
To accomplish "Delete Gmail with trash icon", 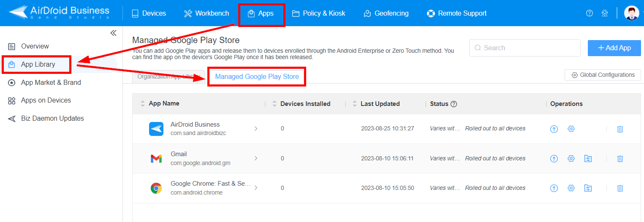I will point(620,159).
